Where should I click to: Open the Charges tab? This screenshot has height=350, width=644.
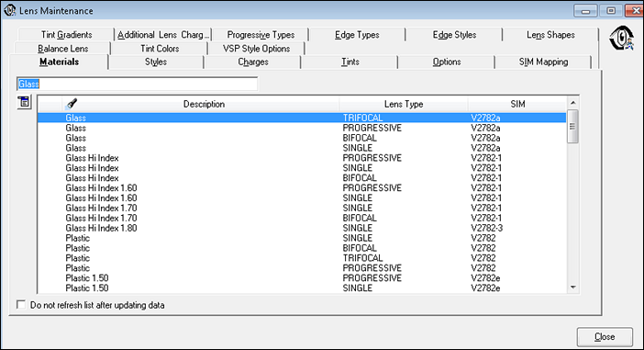pos(252,62)
